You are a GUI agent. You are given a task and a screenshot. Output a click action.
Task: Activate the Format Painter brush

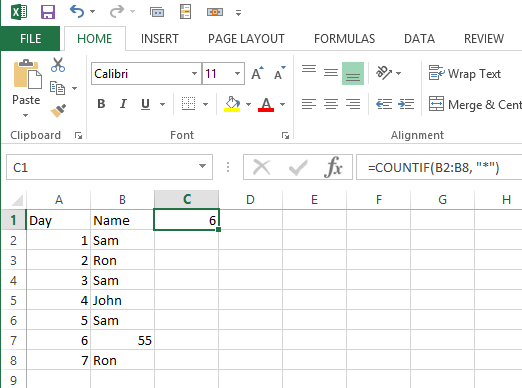[58, 111]
